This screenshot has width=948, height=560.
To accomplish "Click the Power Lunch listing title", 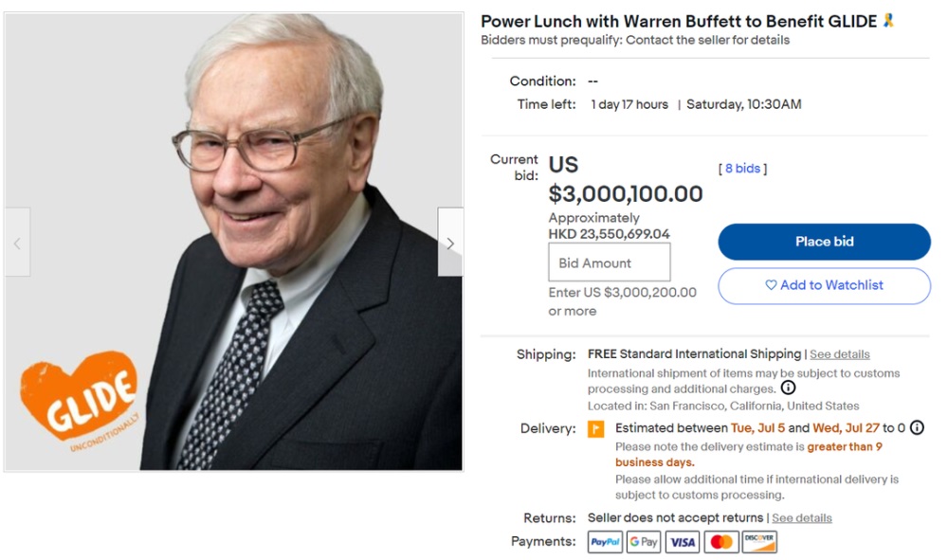I will [678, 22].
